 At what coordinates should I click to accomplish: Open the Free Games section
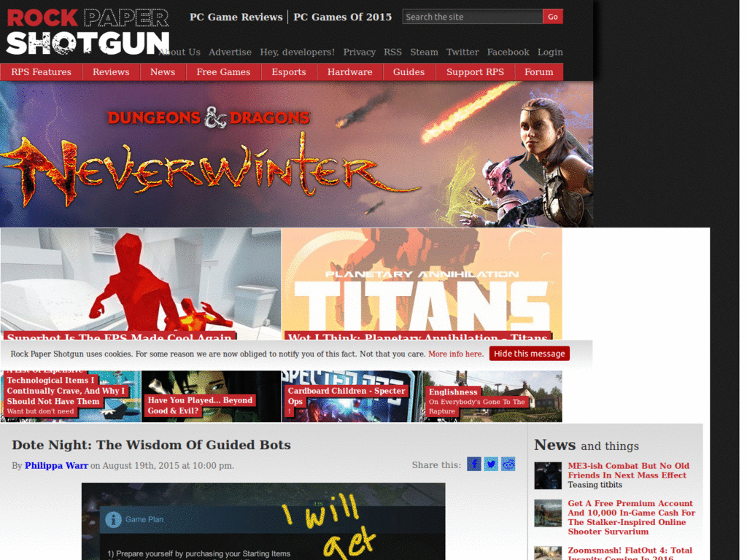coord(222,72)
